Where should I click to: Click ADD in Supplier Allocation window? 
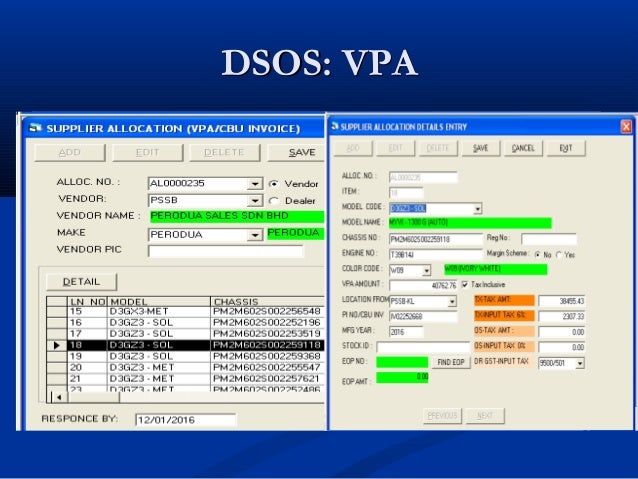[70, 153]
